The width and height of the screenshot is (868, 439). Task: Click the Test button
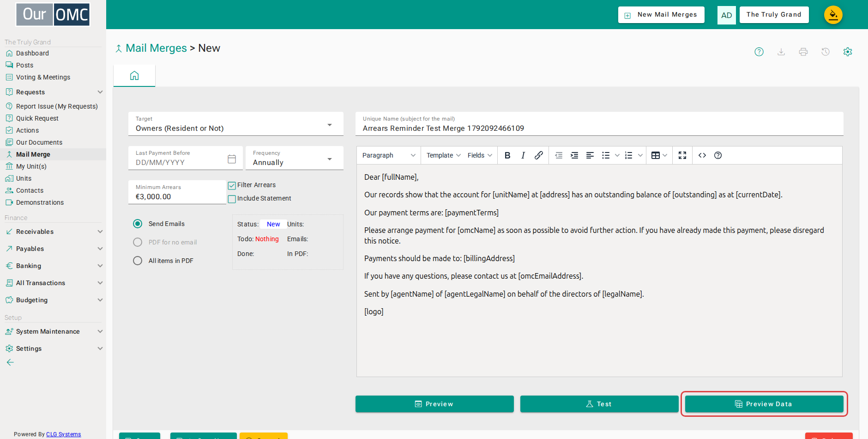599,404
